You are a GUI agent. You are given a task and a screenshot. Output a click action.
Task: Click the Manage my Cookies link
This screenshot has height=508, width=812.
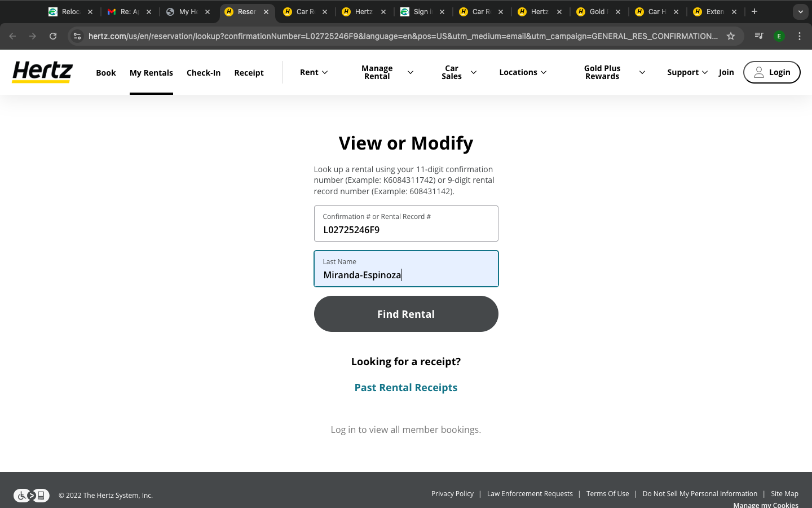click(x=766, y=505)
